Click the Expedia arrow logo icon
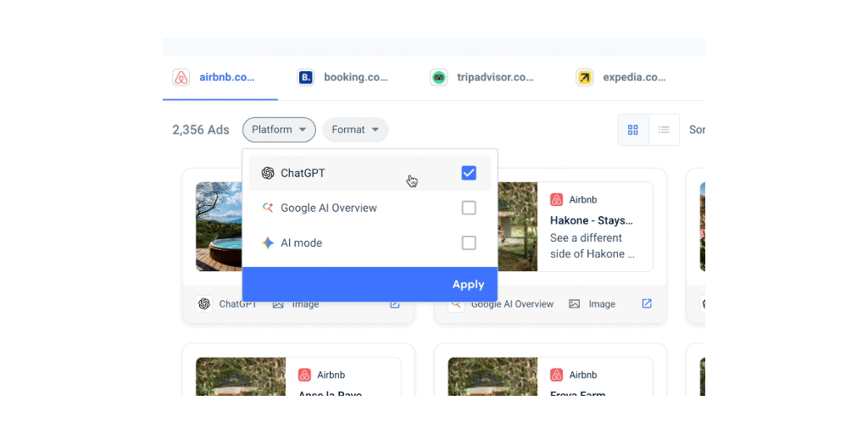 pyautogui.click(x=585, y=77)
